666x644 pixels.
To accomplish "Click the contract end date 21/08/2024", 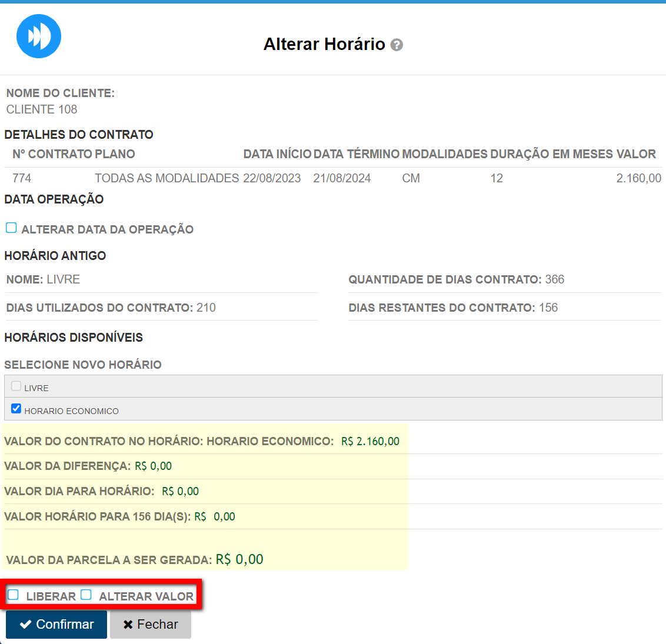I will (342, 178).
